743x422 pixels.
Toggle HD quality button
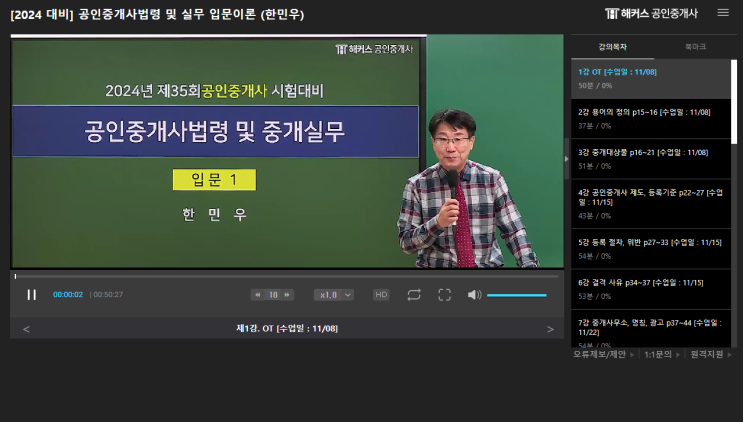381,295
